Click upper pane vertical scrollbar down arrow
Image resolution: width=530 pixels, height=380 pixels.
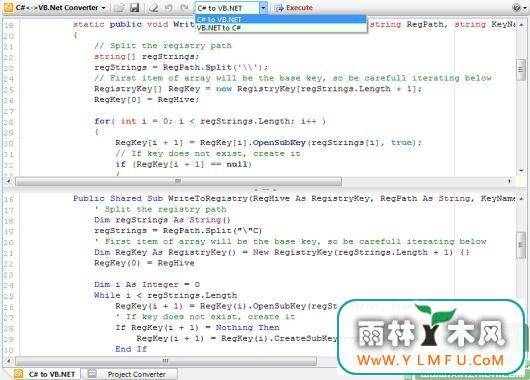click(521, 171)
